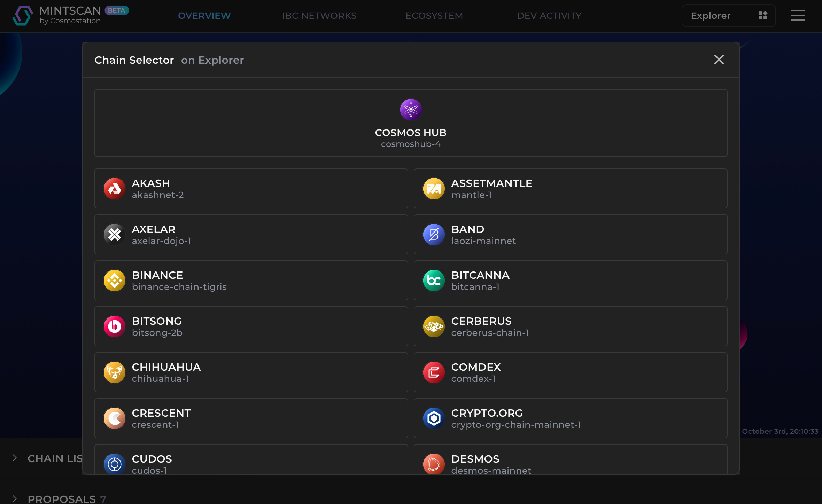
Task: Switch to the Overview tab
Action: point(204,16)
